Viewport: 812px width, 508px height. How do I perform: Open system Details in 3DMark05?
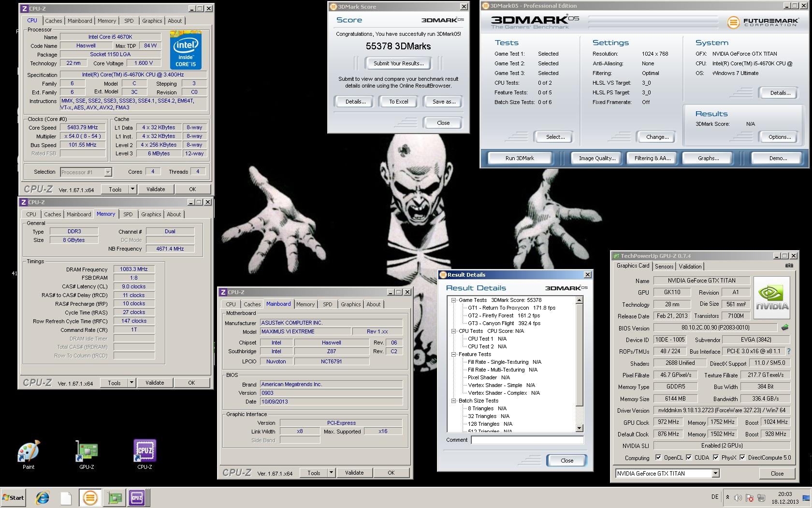[x=780, y=93]
